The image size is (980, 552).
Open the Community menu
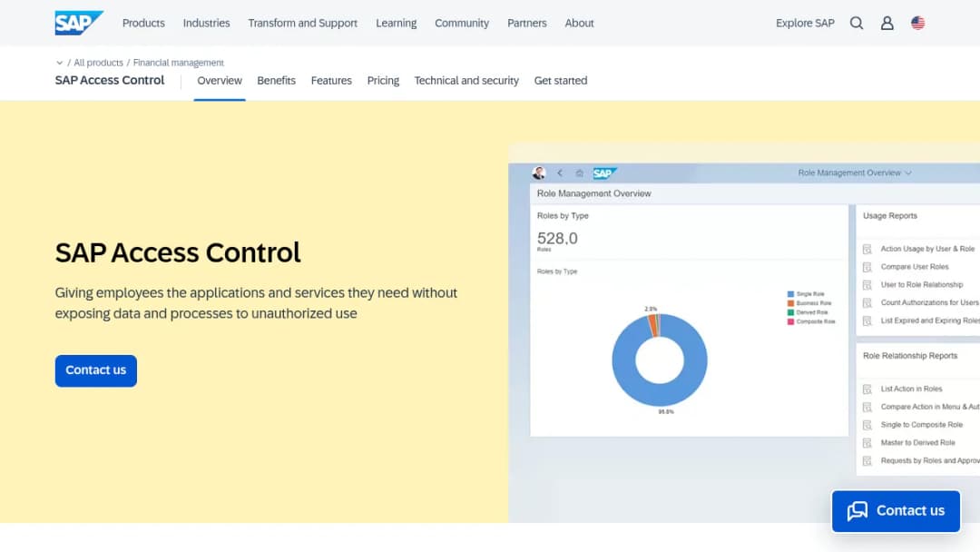[x=462, y=23]
